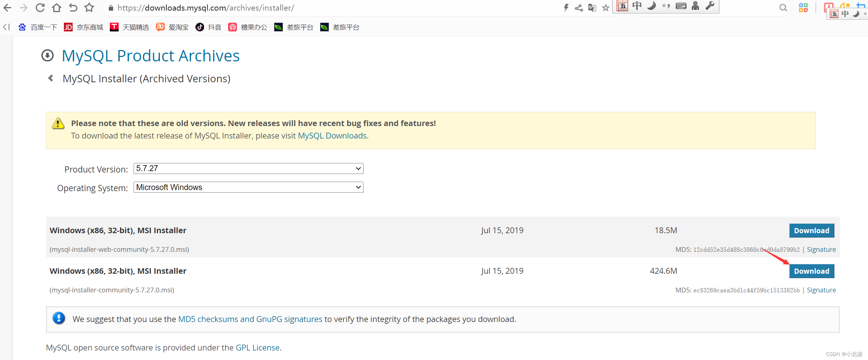Click the back chevron before MySQL Installer heading
Screen dimensions: 868x360
coord(51,78)
